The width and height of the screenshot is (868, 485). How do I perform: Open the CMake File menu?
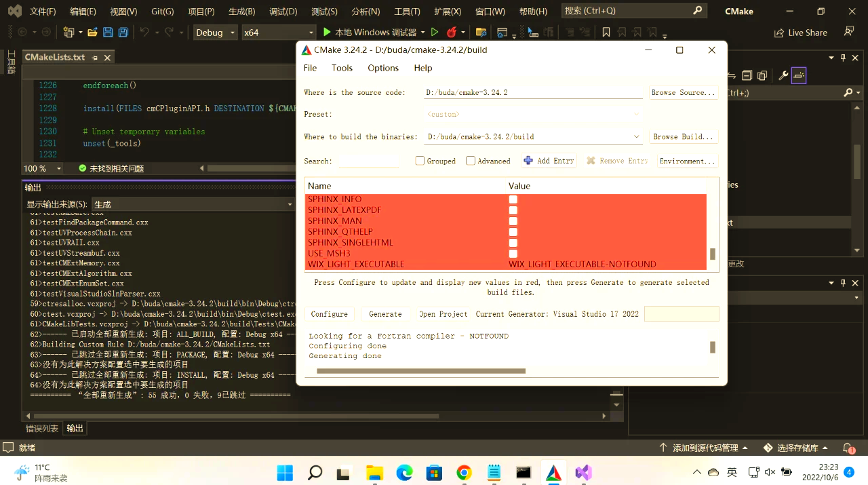310,68
